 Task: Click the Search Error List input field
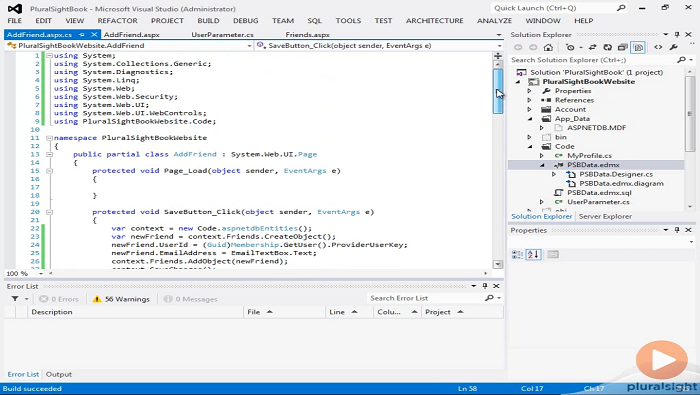tap(426, 298)
